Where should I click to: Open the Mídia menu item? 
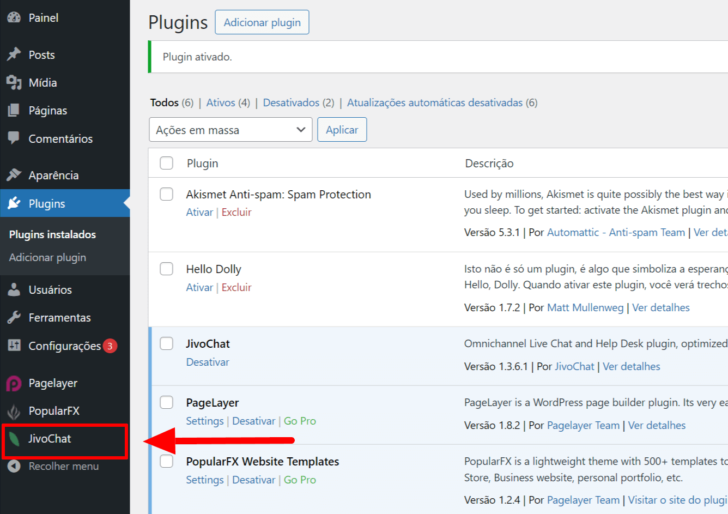click(x=65, y=83)
